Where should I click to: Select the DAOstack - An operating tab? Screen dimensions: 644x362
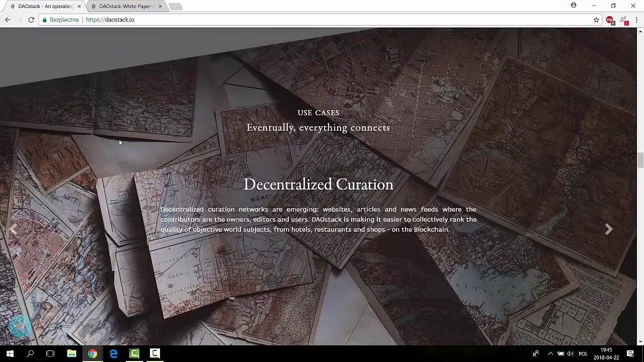pyautogui.click(x=44, y=6)
